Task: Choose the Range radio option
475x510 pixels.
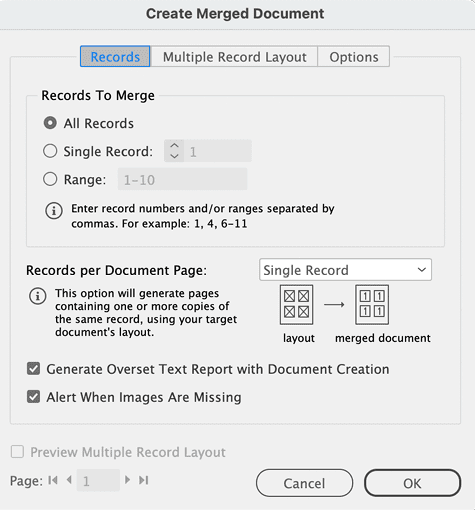Action: coord(50,179)
